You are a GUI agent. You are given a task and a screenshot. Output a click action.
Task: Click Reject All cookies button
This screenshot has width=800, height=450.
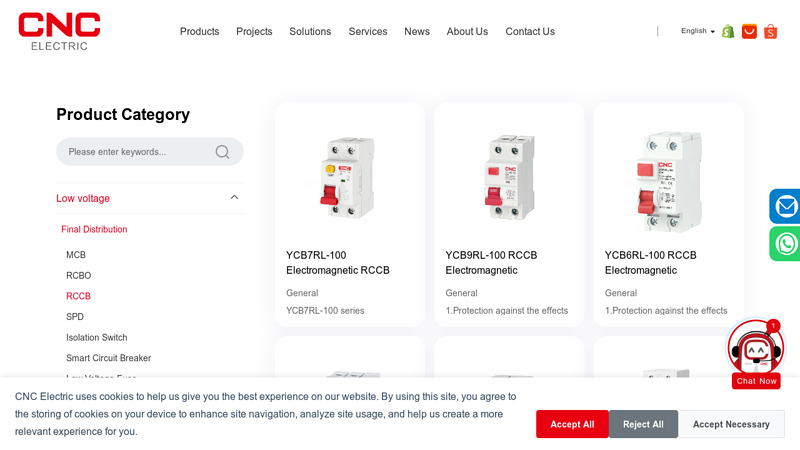tap(643, 424)
